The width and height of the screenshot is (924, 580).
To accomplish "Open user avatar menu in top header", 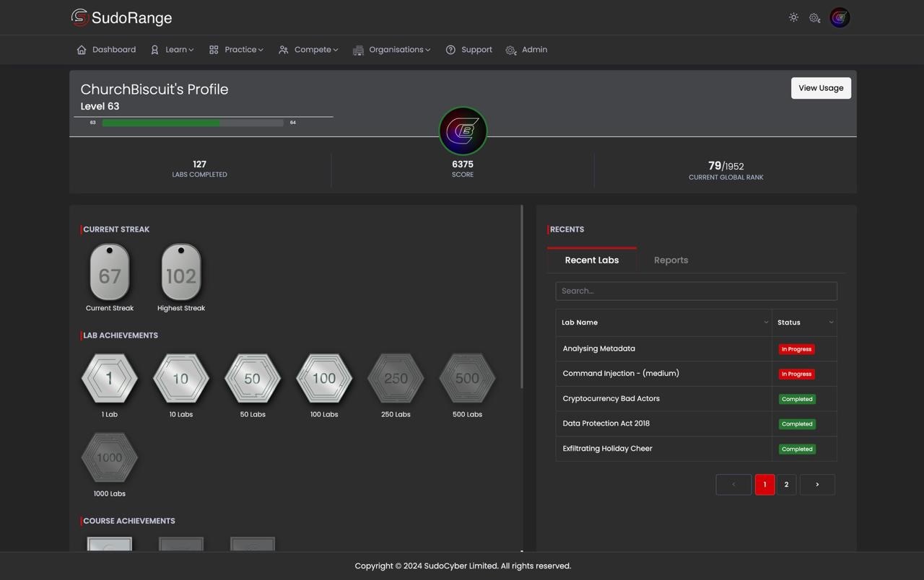I will coord(840,17).
